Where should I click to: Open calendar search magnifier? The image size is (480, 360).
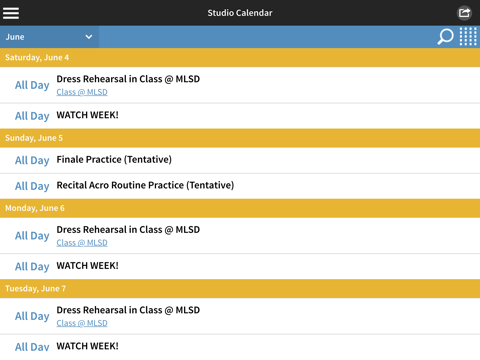click(x=445, y=37)
